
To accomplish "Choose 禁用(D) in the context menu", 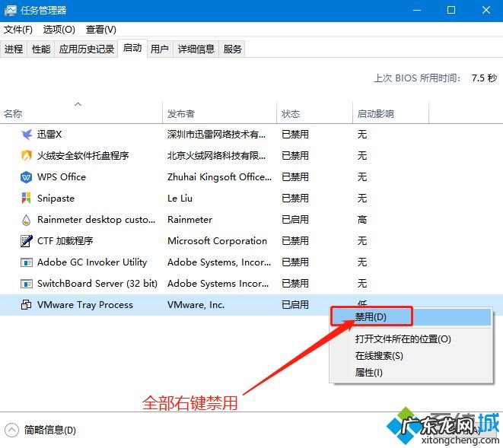I will coord(411,317).
